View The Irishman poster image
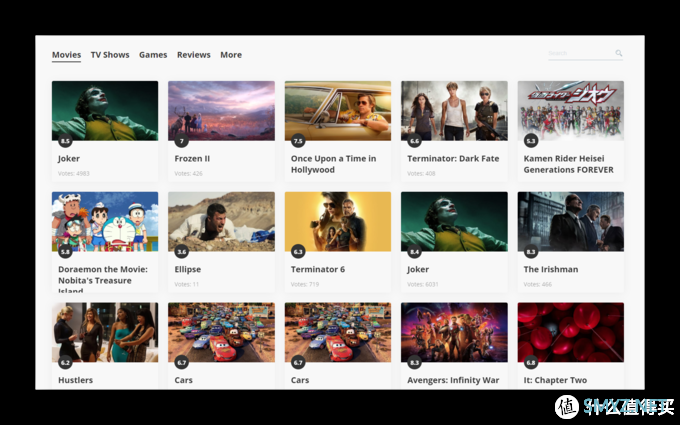The image size is (680, 425). pyautogui.click(x=571, y=222)
